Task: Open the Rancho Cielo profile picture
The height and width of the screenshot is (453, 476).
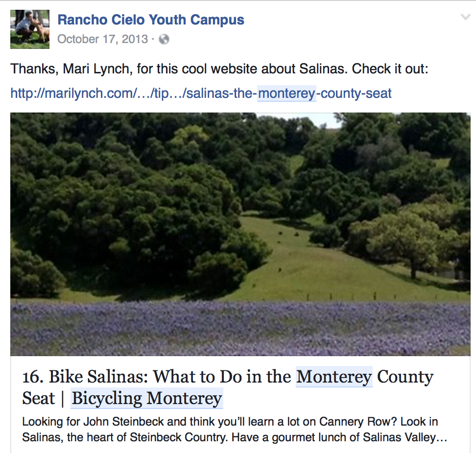Action: coord(30,29)
